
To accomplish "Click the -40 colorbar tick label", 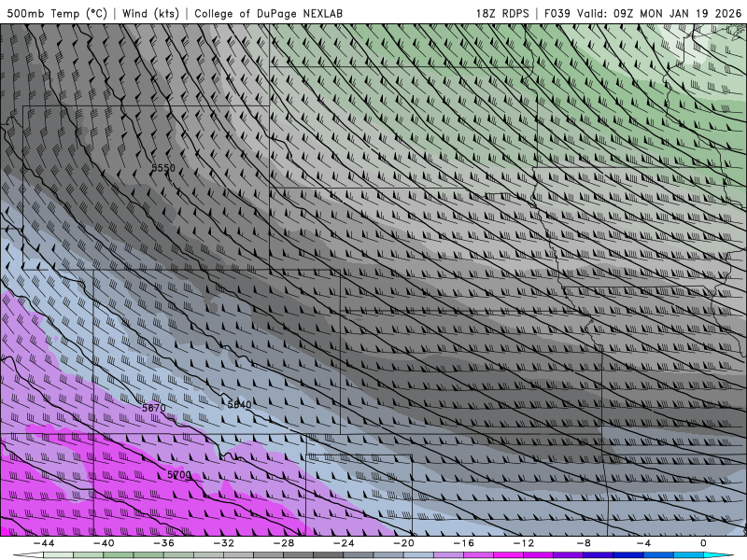I will [x=104, y=543].
